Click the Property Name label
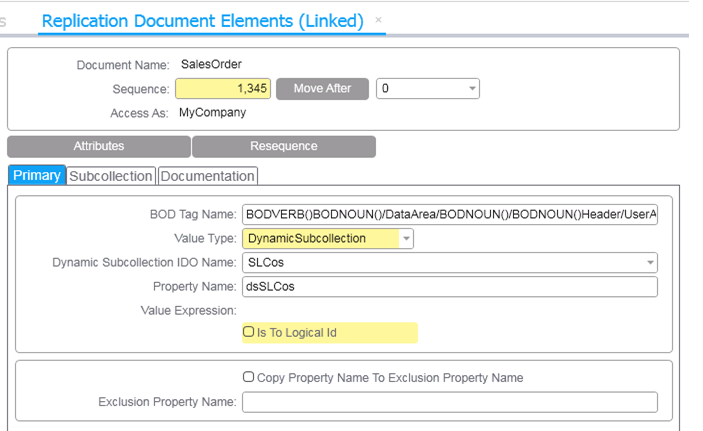This screenshot has height=431, width=703. point(194,287)
